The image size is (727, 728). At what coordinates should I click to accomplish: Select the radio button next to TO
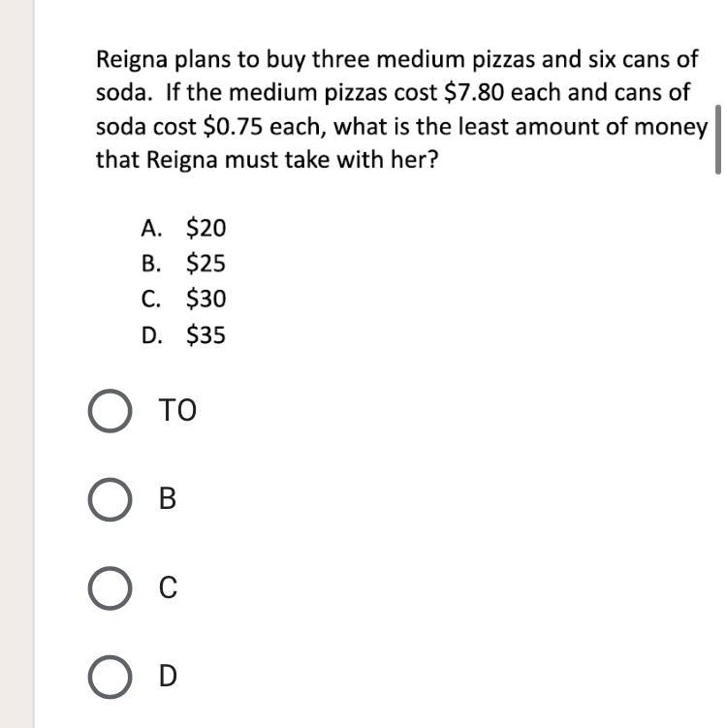click(x=111, y=411)
